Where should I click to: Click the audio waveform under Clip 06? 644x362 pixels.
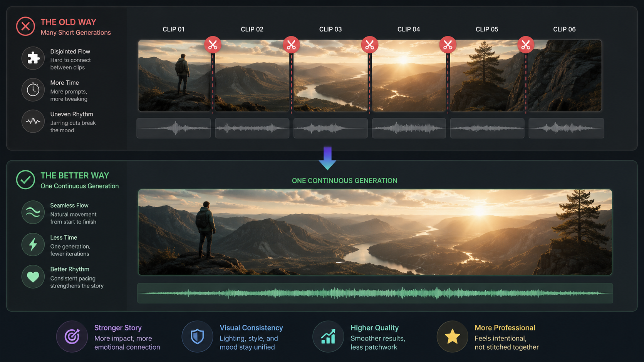tap(566, 128)
